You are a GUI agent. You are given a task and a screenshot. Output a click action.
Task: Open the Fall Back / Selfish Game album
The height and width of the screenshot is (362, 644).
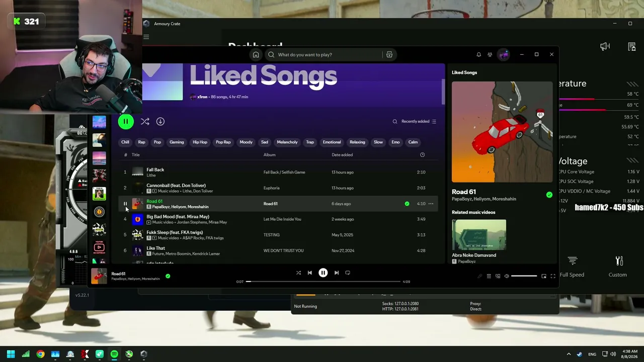284,172
